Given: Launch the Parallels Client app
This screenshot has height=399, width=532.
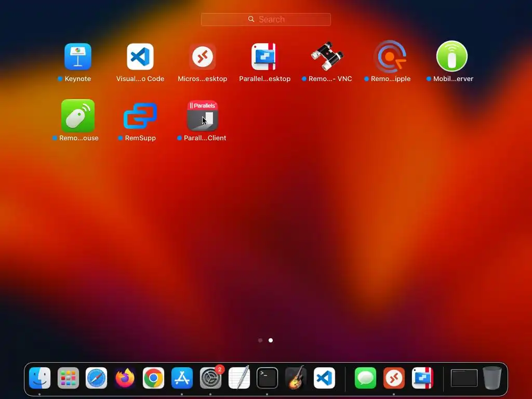Looking at the screenshot, I should (x=203, y=116).
